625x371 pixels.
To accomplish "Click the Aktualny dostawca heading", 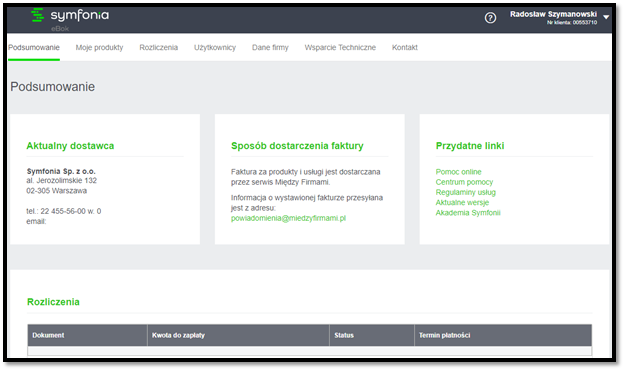I will pos(70,146).
